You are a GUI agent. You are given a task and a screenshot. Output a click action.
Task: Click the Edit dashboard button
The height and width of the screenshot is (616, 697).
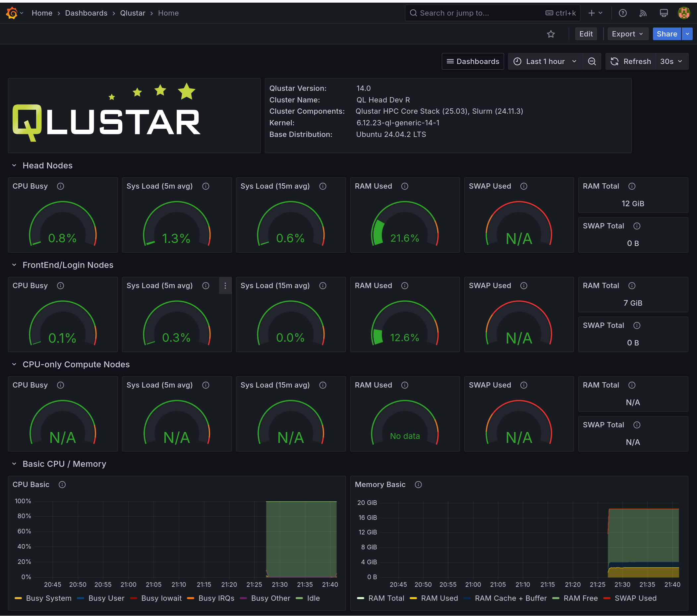(586, 34)
